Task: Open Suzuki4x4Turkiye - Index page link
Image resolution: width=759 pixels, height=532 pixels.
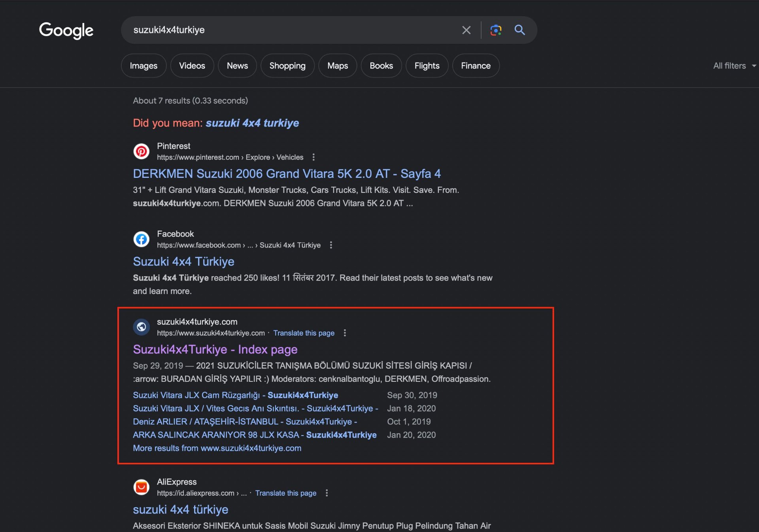Action: (x=215, y=349)
